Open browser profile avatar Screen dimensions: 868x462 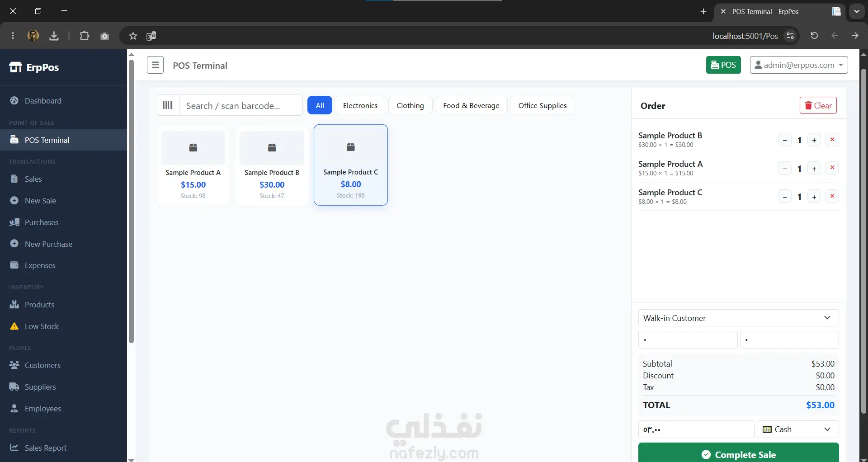33,35
